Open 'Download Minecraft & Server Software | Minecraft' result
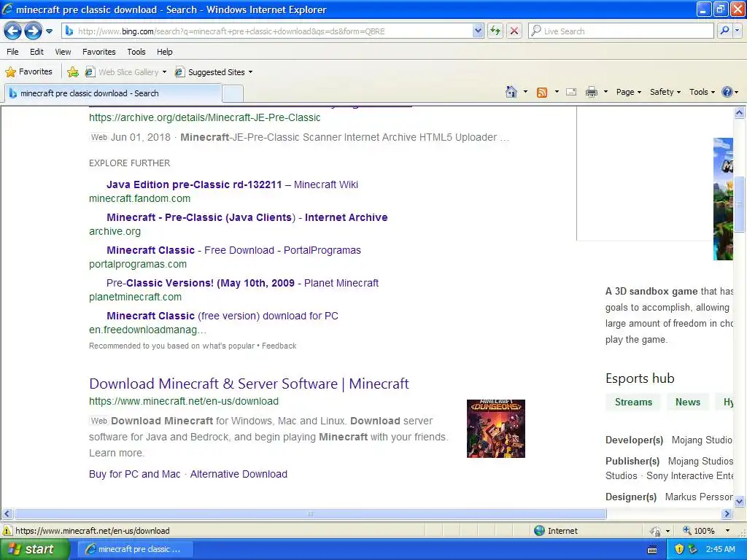The width and height of the screenshot is (747, 560). point(249,384)
